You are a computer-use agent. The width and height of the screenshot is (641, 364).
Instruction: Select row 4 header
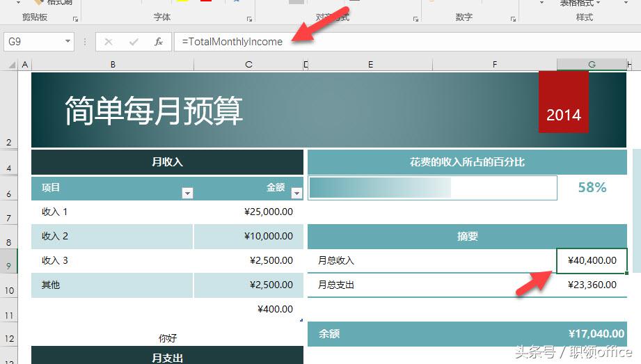click(x=8, y=162)
